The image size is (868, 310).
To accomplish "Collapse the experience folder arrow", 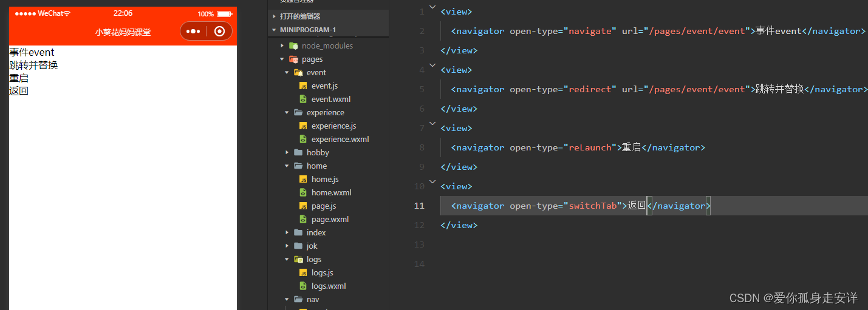I will [x=287, y=112].
